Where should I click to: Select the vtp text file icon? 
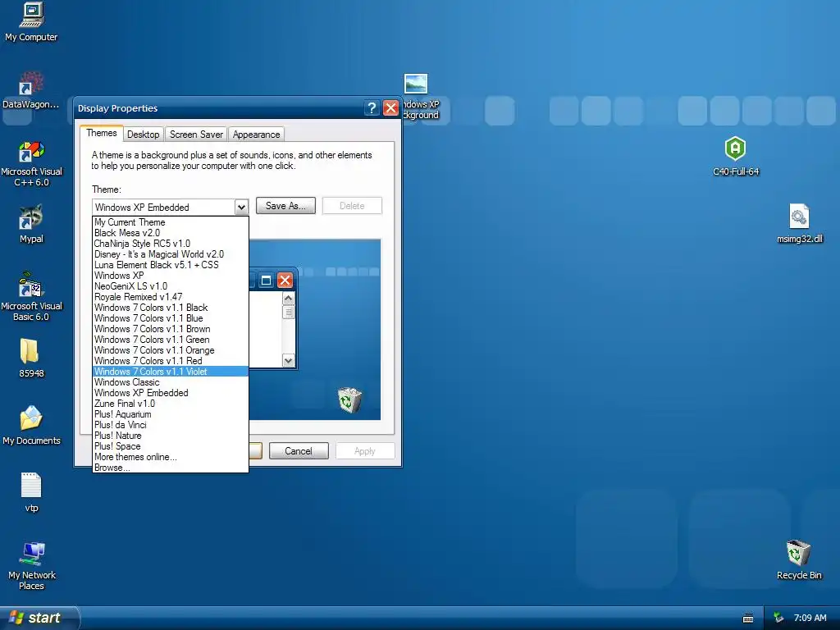[x=31, y=492]
